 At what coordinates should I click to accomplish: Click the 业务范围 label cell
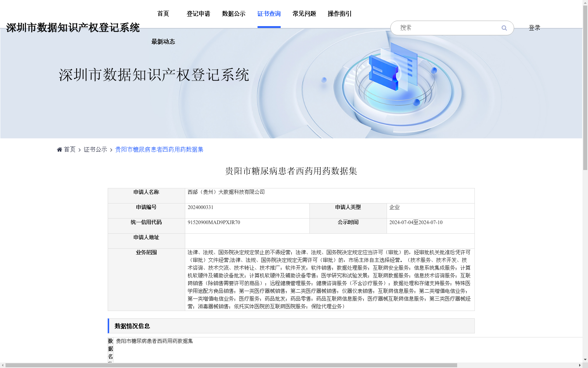click(x=146, y=280)
